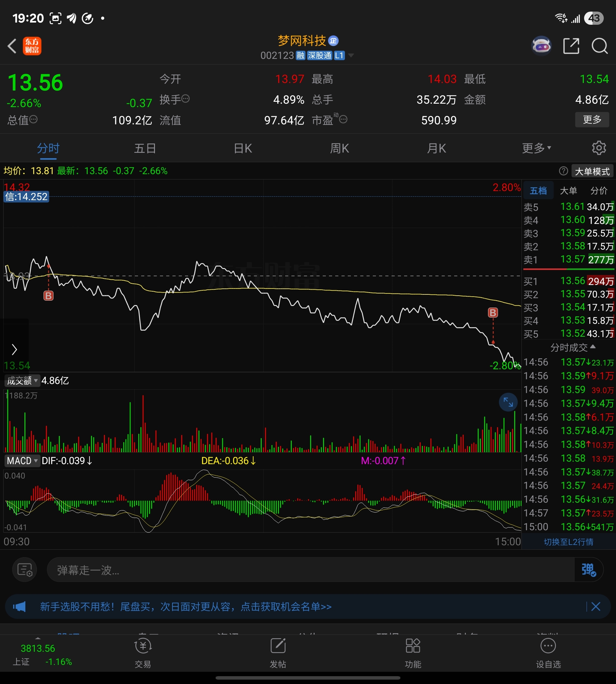Tap the blue 企 badge beside stock name
Screen dimensions: 616x684
pos(333,41)
